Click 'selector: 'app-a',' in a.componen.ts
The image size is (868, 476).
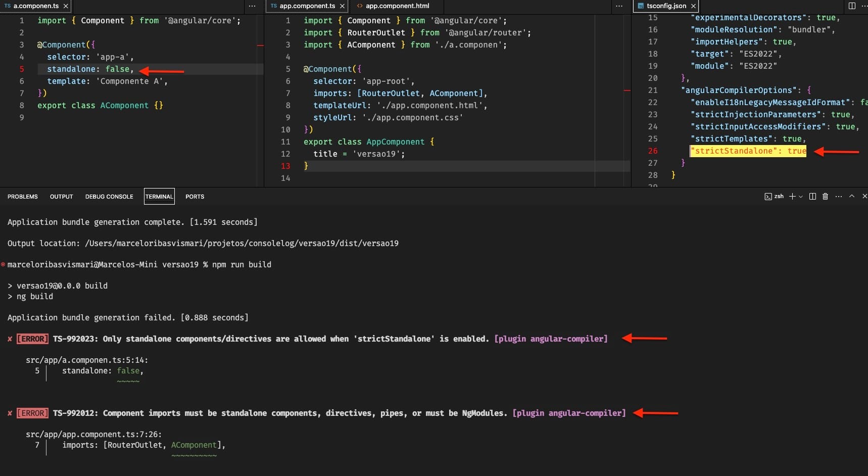(90, 57)
